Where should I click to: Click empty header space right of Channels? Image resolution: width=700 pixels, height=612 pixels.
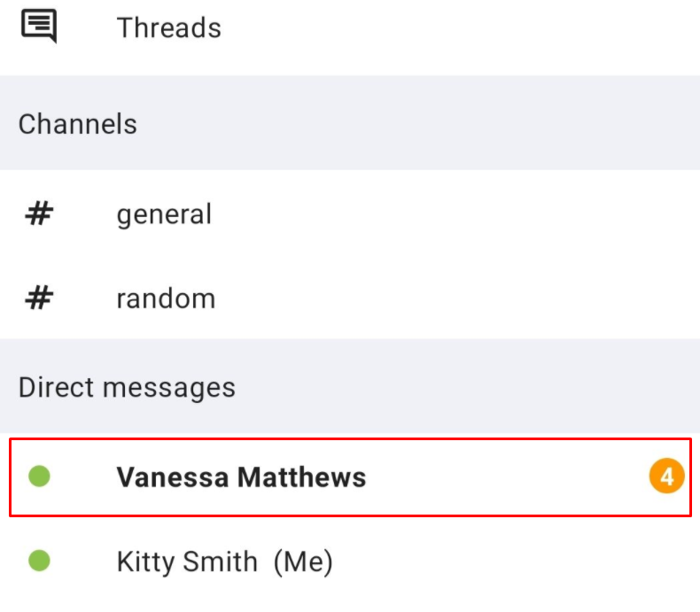coord(417,123)
